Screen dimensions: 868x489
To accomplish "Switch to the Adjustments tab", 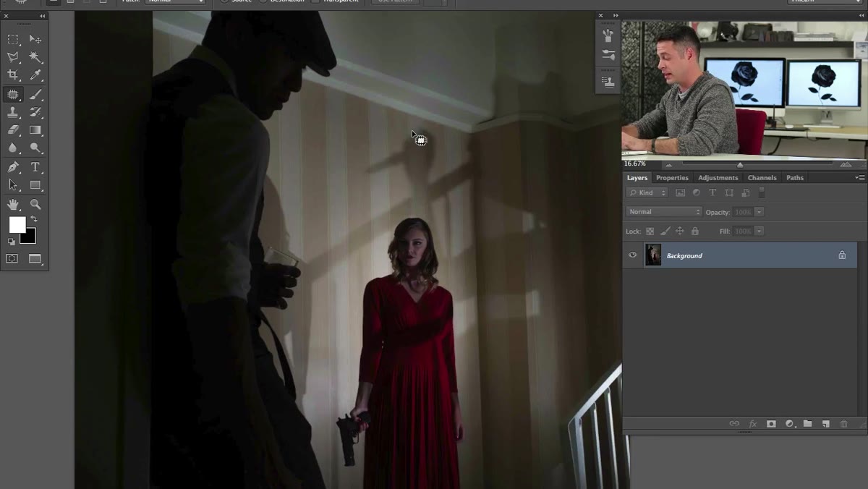I will coord(718,178).
